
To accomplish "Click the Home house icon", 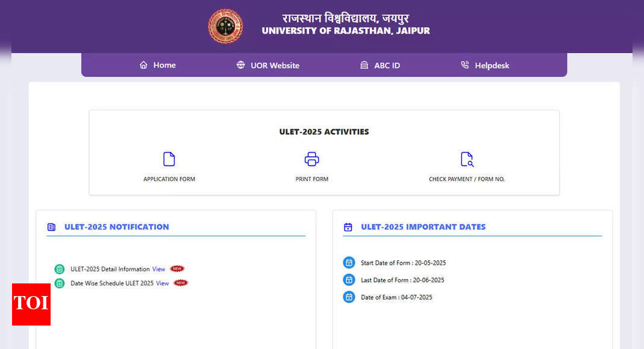I will [x=143, y=65].
